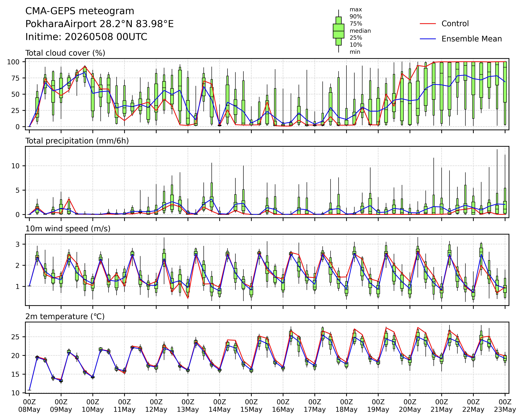
Task: Click the blue Ensemble Mean legend line
Action: [x=428, y=39]
